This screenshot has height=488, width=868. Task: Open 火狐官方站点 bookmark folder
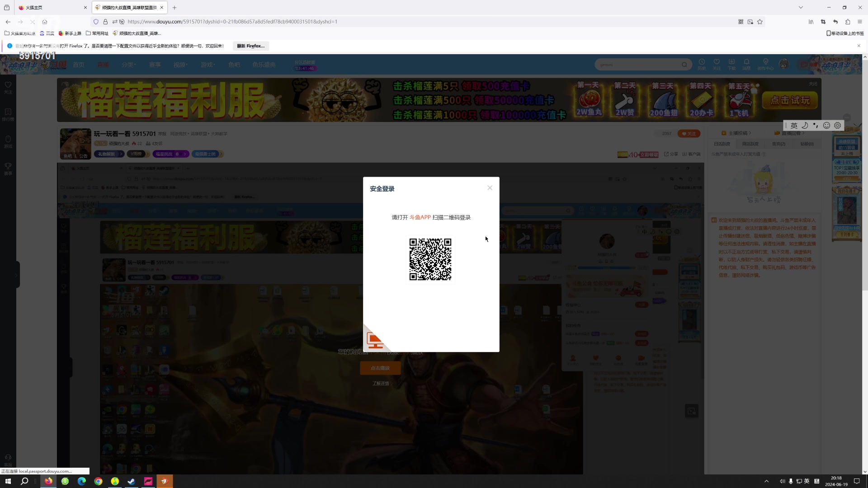point(20,33)
